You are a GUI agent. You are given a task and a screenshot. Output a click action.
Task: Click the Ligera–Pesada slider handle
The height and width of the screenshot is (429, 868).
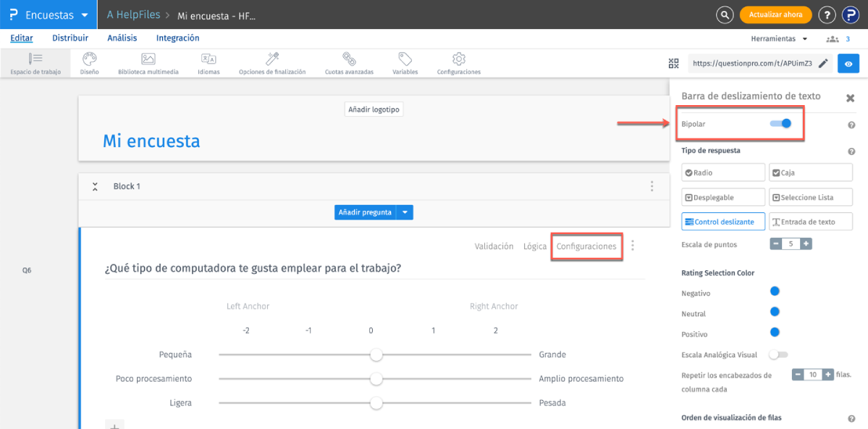click(x=376, y=403)
